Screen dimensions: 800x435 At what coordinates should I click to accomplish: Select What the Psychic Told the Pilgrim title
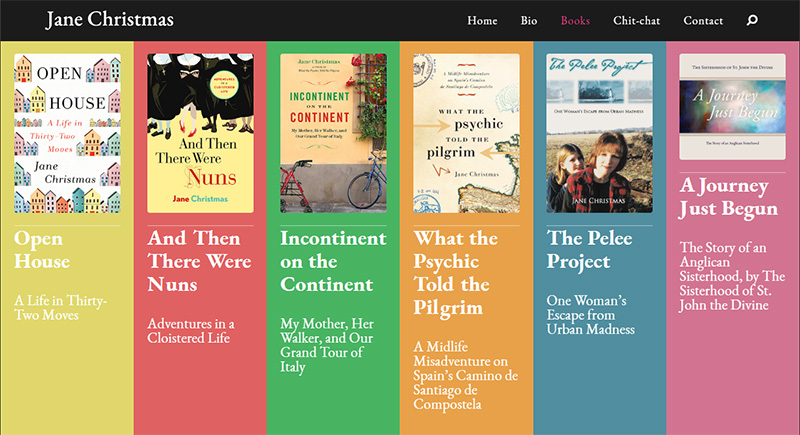click(x=455, y=272)
